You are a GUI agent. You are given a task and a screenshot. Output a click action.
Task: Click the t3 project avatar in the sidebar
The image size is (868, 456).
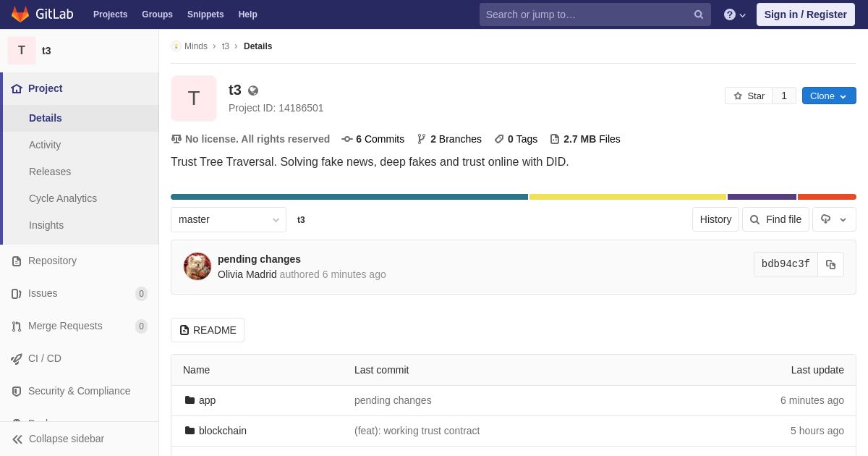click(x=22, y=51)
